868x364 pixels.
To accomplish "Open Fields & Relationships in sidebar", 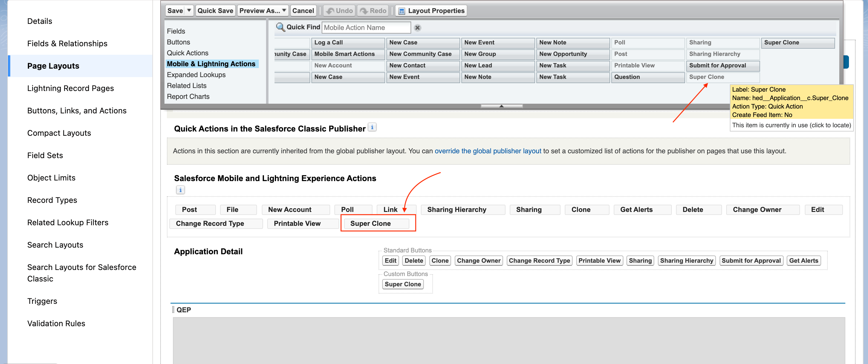I will 67,44.
